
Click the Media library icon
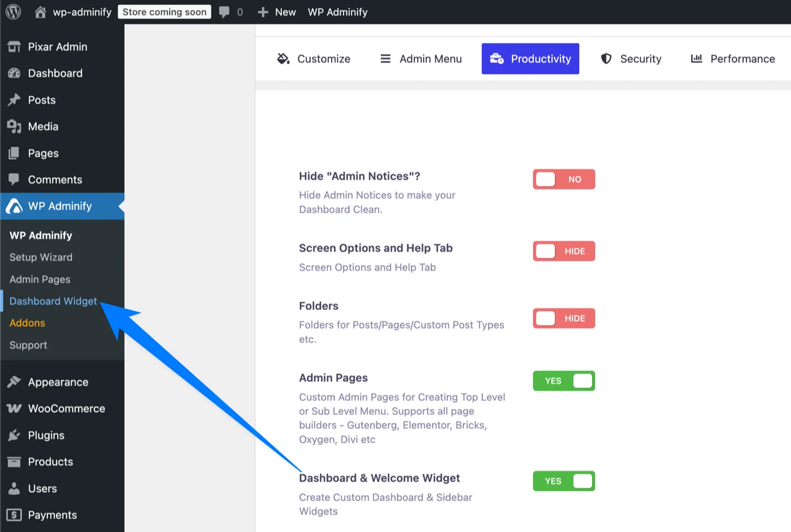[14, 127]
